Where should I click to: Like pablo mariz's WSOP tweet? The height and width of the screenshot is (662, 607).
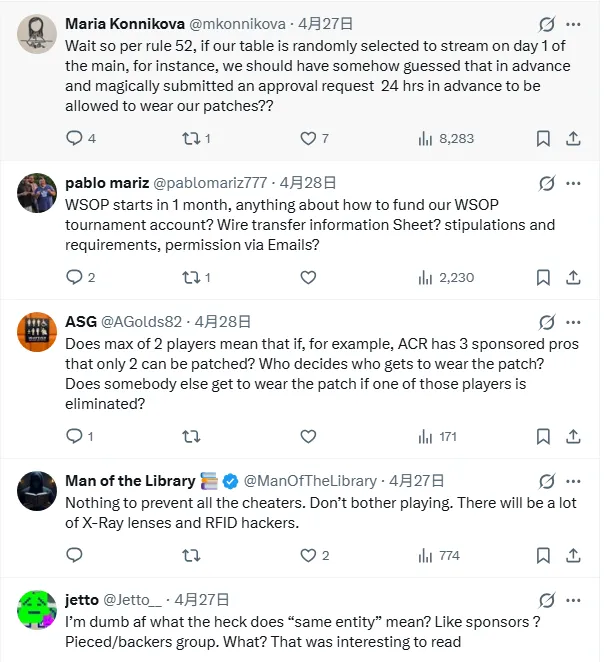(308, 277)
